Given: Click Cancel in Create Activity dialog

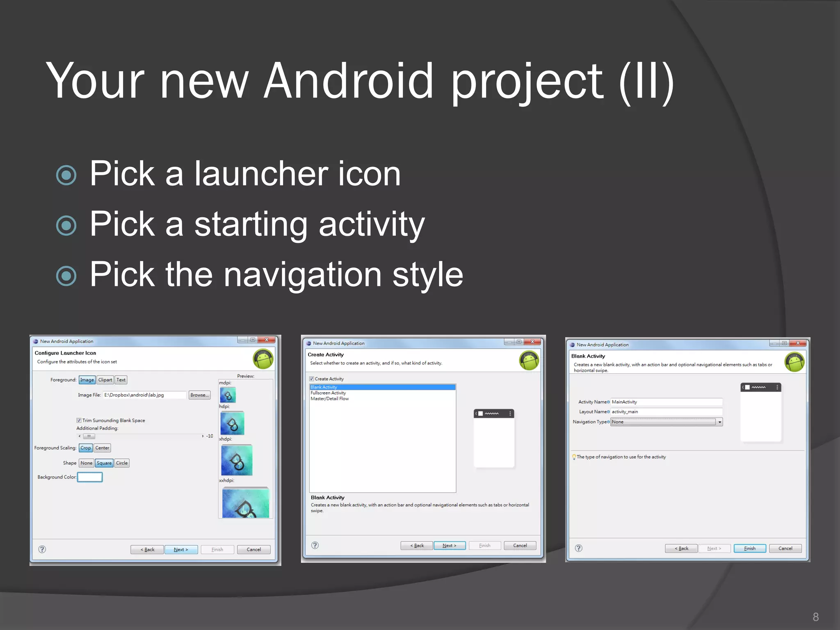Looking at the screenshot, I should (x=520, y=546).
